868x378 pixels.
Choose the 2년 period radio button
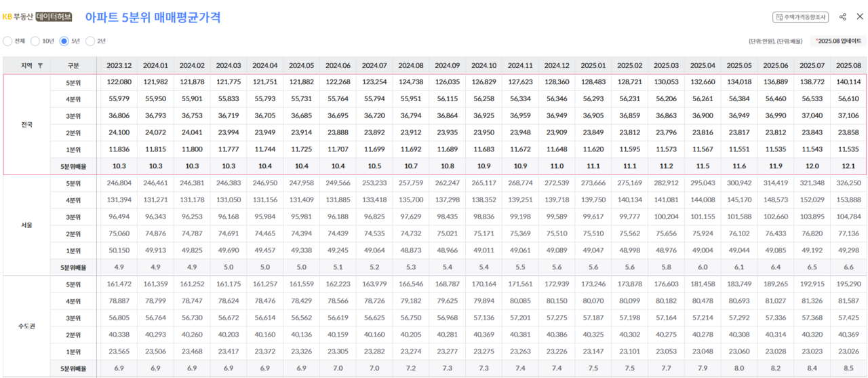coord(90,41)
